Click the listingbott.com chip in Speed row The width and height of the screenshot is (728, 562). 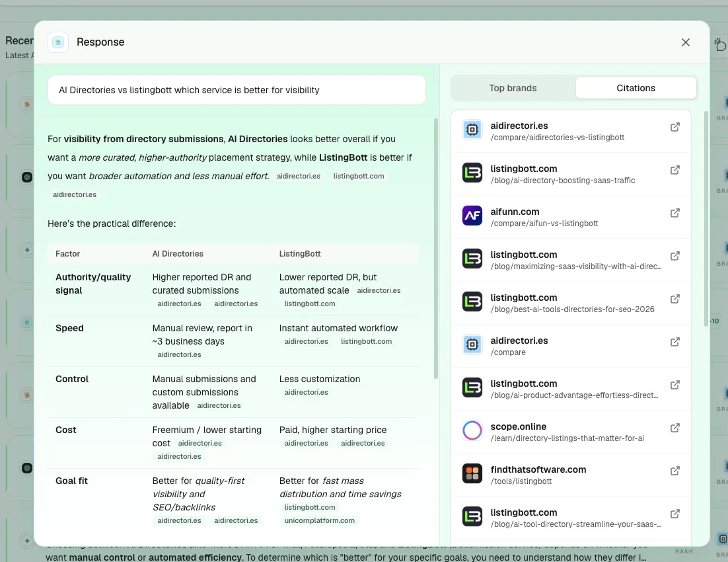click(x=367, y=341)
